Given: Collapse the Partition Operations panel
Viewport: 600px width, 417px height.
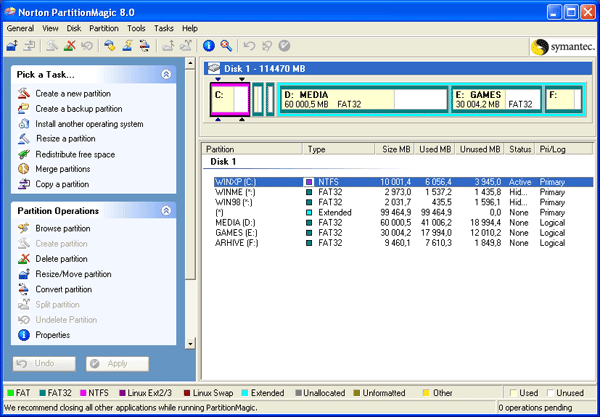Looking at the screenshot, I should [x=166, y=210].
